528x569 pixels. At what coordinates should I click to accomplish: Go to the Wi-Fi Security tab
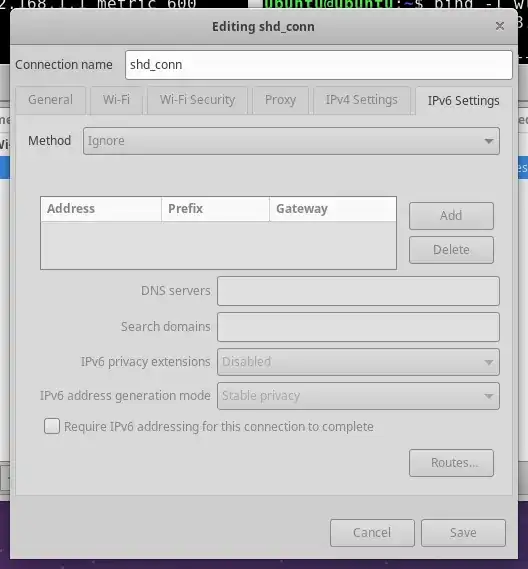[x=197, y=100]
